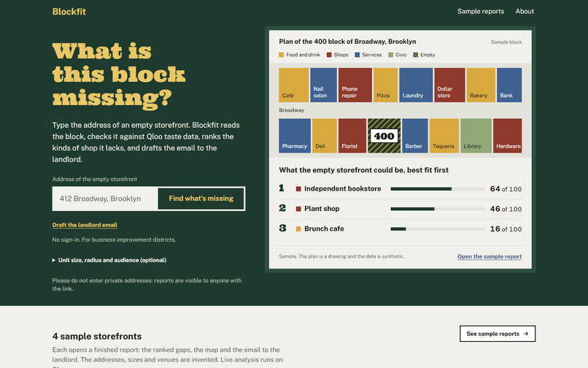This screenshot has height=368, width=588.
Task: Click the Independent bookstore result label
Action: pos(342,188)
